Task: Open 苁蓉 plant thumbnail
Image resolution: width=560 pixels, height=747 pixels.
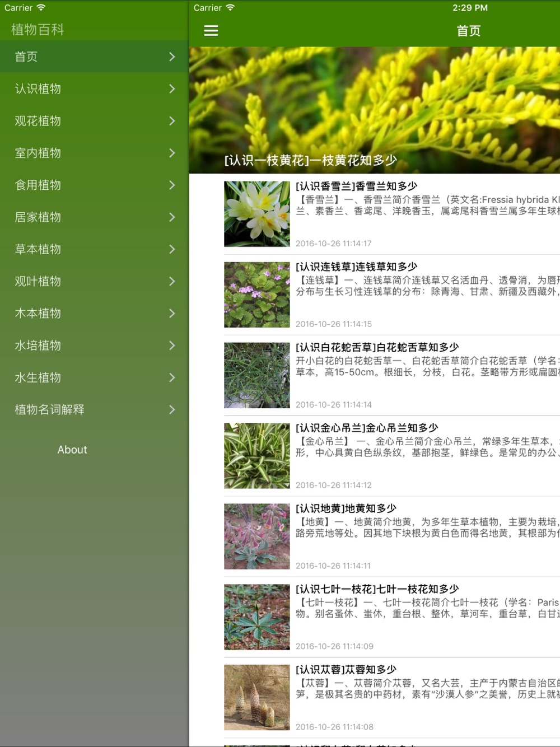Action: tap(257, 698)
